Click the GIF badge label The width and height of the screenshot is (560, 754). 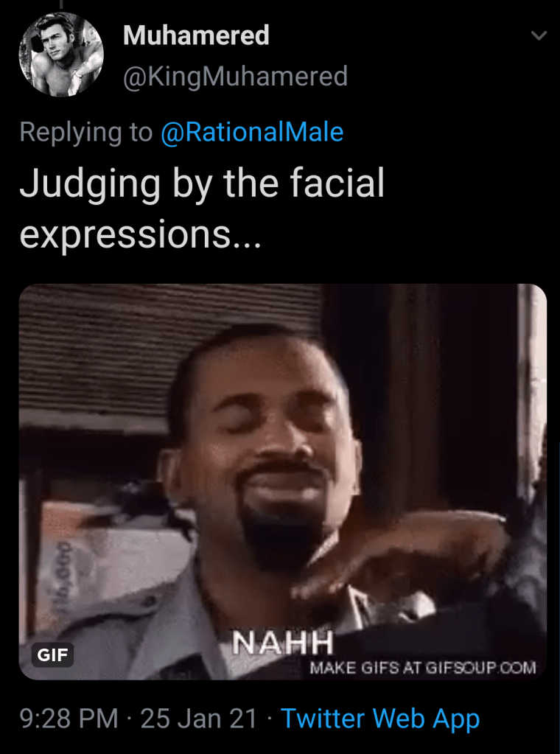(52, 655)
